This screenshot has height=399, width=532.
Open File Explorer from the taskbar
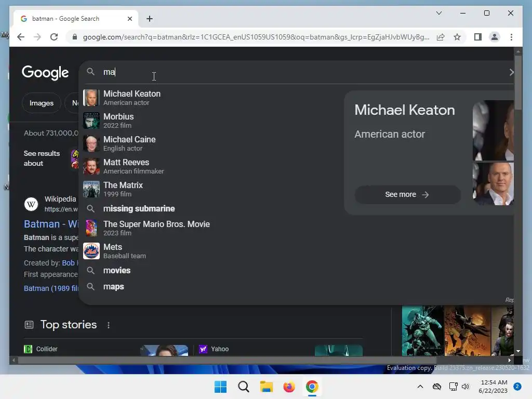pyautogui.click(x=267, y=387)
